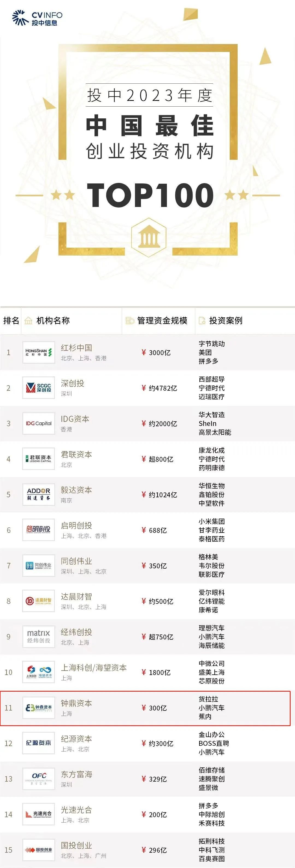Click the 上海科创 海望资本 logo
The image size is (295, 868).
(39, 672)
